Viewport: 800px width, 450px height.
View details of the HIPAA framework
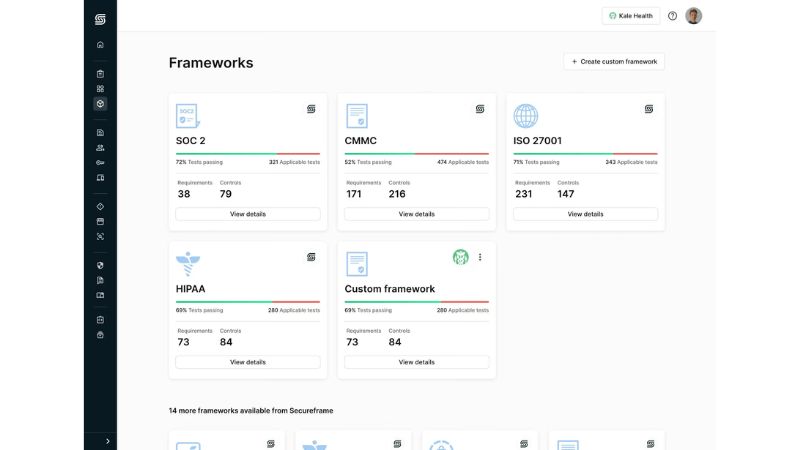[x=247, y=362]
